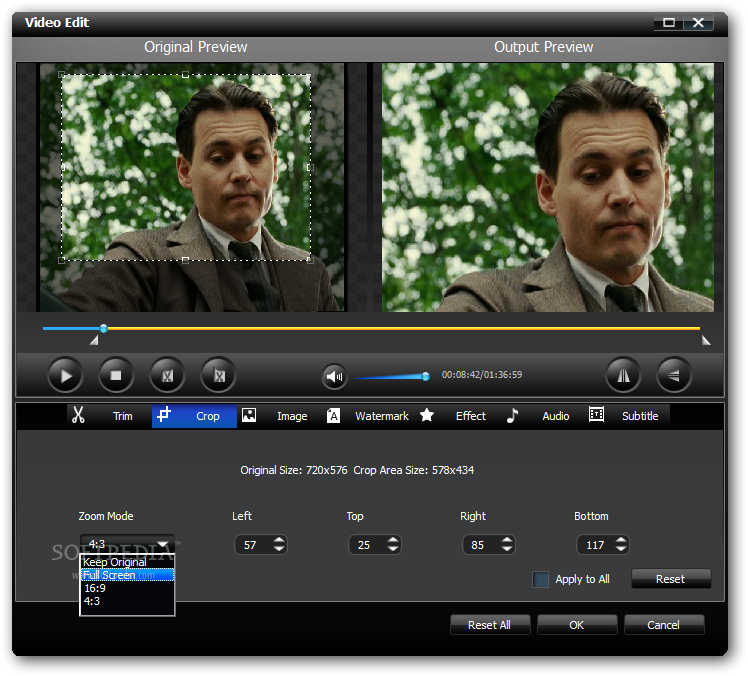Click the Output Preview video image
This screenshot has height=676, width=748.
coord(548,187)
